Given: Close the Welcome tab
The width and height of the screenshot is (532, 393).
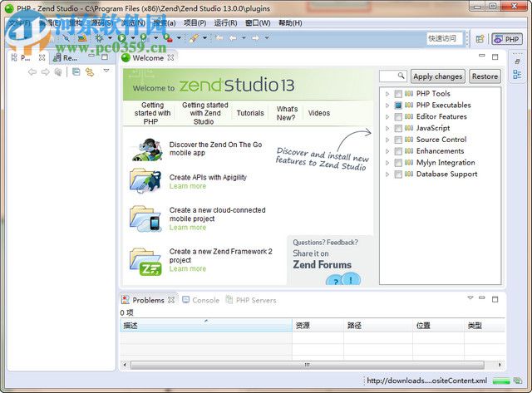Looking at the screenshot, I should [x=170, y=57].
